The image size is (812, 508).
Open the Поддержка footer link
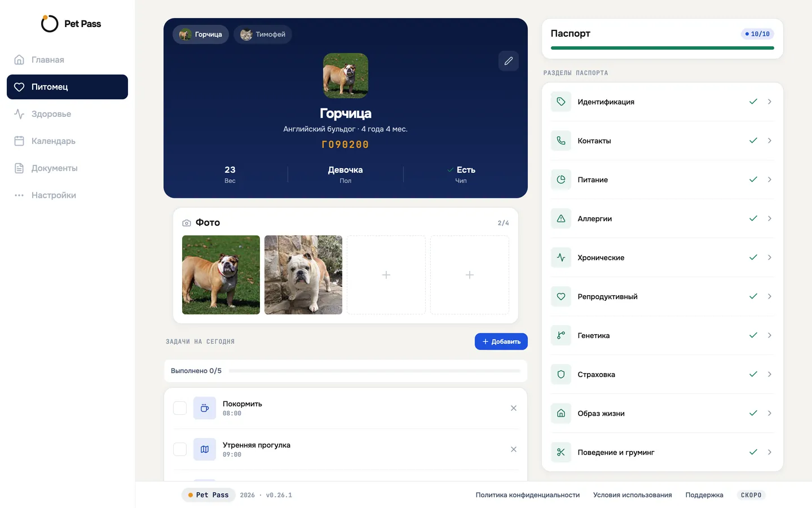point(704,495)
